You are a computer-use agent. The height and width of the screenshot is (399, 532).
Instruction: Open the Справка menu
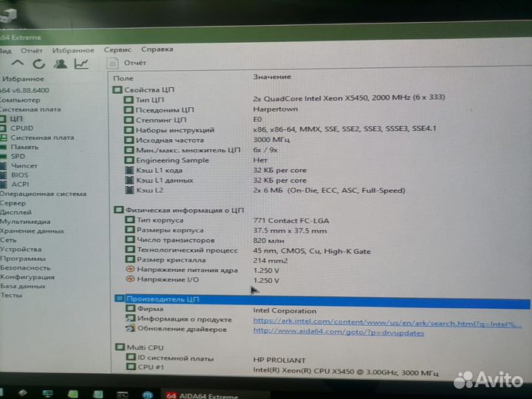click(x=157, y=50)
